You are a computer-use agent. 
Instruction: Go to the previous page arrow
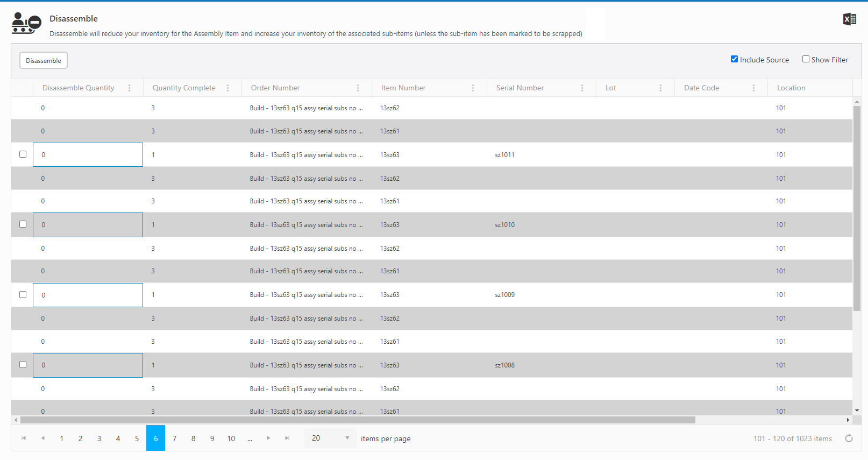[42, 438]
